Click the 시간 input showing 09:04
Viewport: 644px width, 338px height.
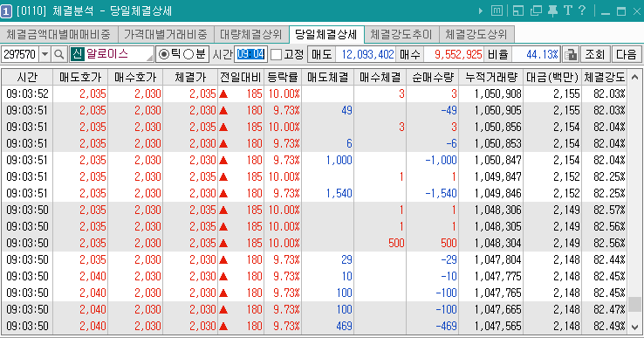point(250,54)
